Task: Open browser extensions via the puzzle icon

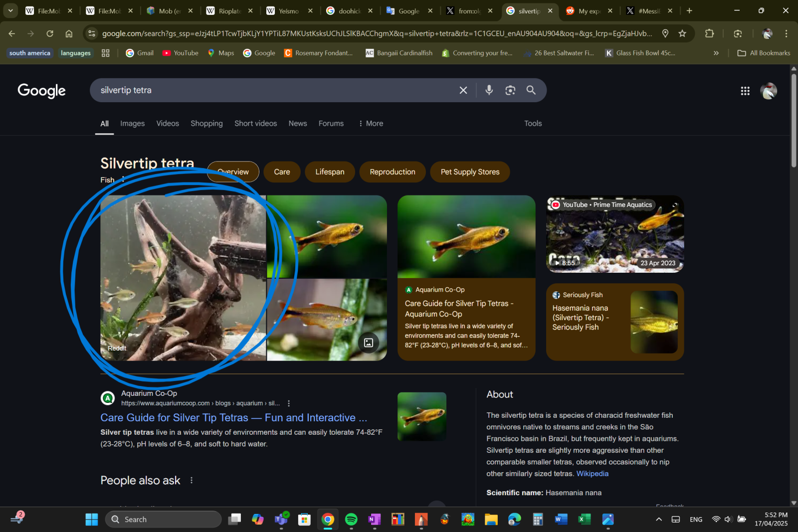Action: [x=709, y=33]
